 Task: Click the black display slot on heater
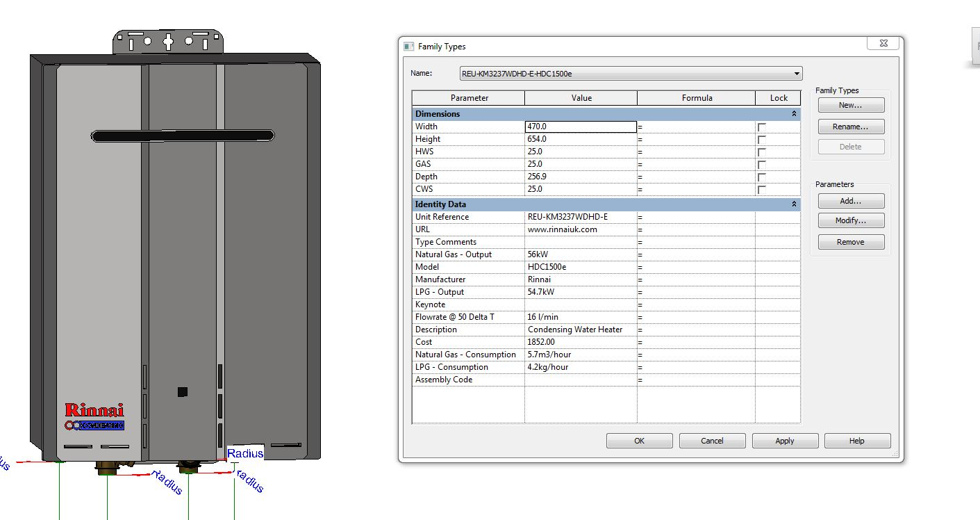182,136
